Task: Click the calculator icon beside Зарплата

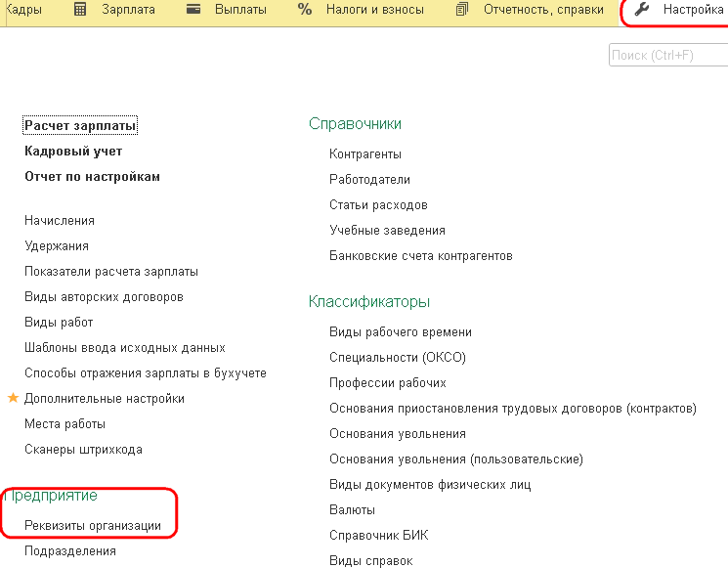Action: click(80, 9)
